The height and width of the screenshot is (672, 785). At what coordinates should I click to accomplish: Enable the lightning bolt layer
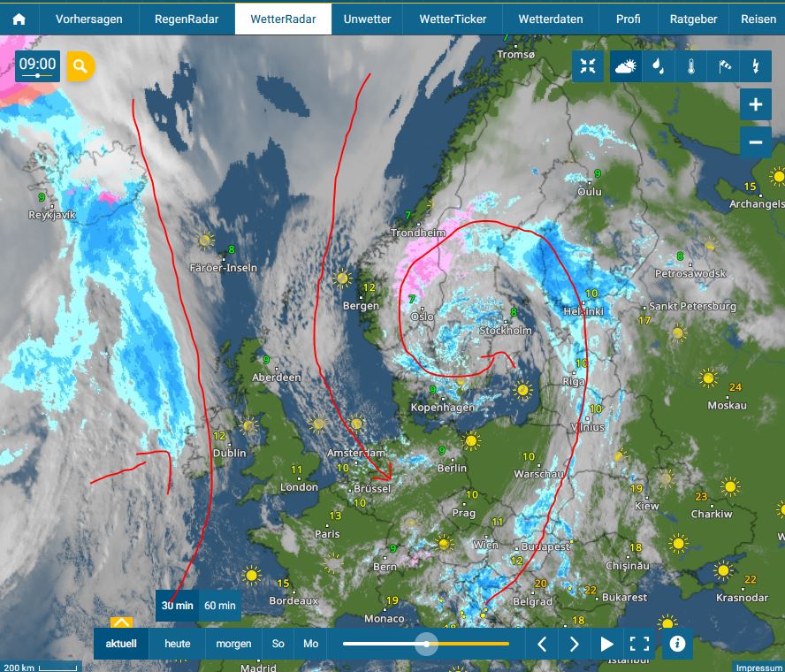pos(755,65)
